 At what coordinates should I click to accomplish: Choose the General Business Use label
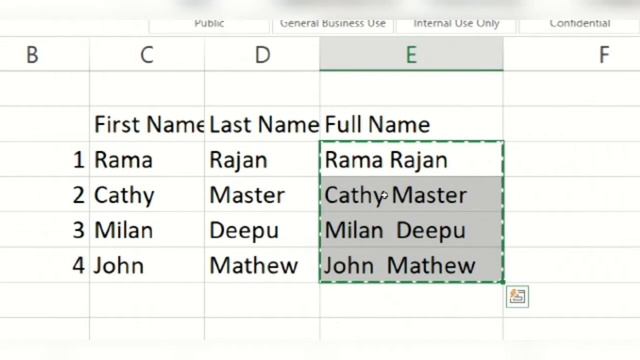(333, 24)
